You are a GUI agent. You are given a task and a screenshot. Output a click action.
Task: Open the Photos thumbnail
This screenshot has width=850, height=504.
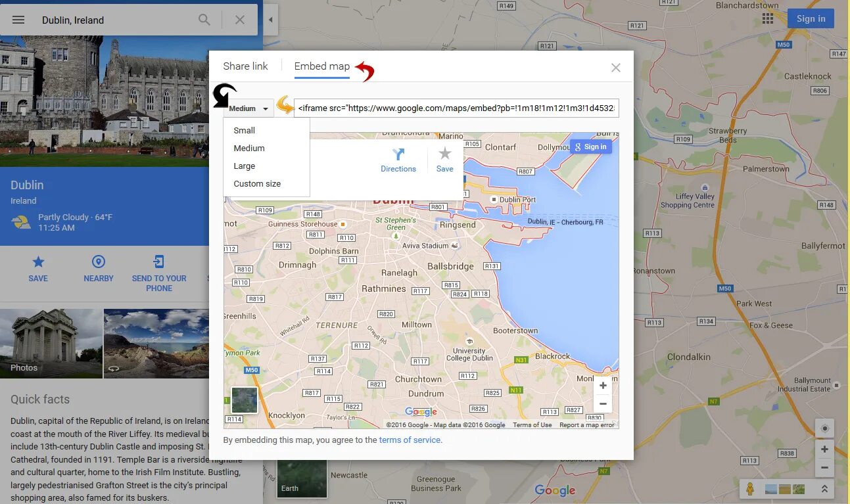click(51, 343)
